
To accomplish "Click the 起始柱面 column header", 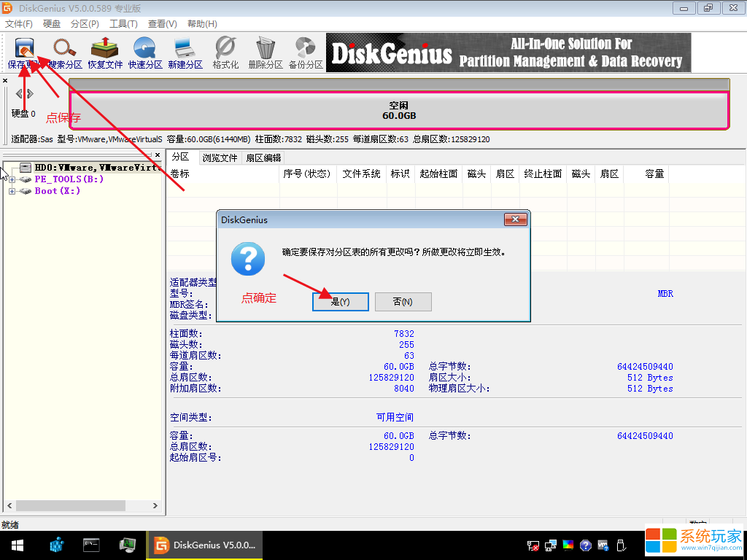I will click(x=438, y=174).
